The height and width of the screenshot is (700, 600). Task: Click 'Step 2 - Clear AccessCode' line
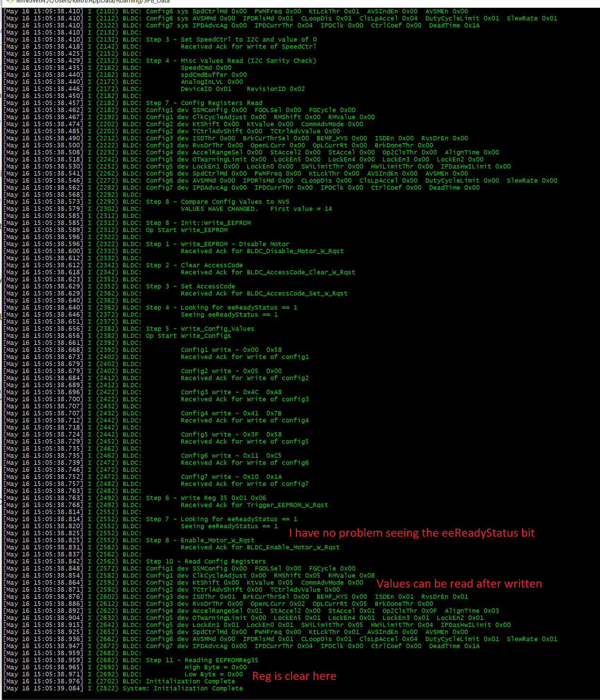(x=194, y=265)
